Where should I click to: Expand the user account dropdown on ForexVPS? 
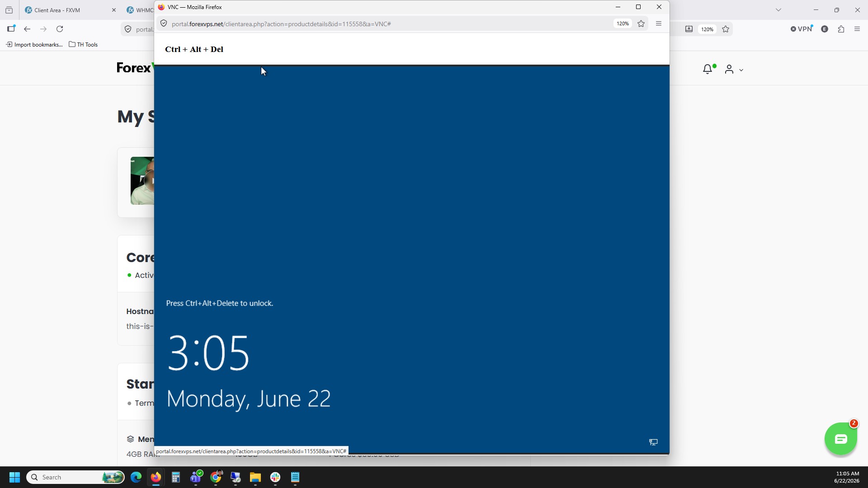click(734, 69)
